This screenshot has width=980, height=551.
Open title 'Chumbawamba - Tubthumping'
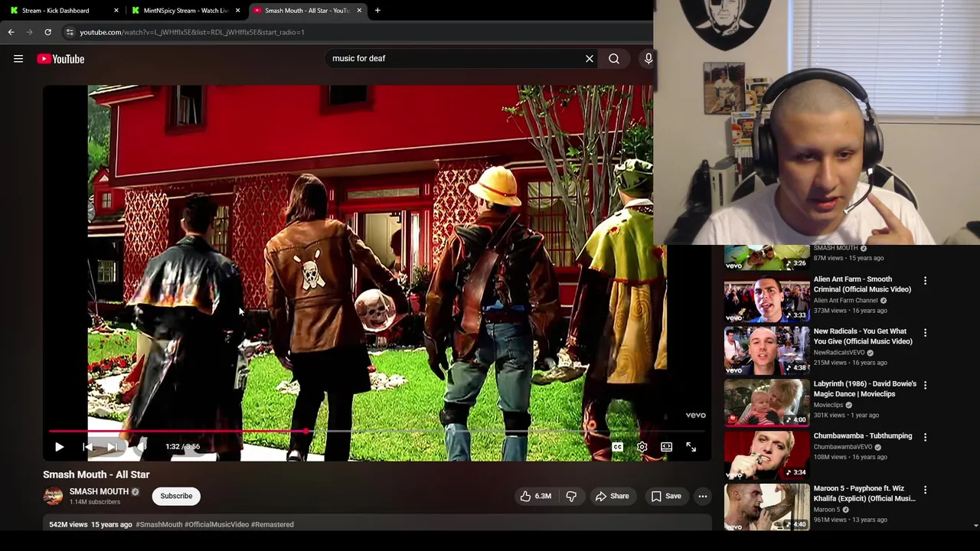click(863, 435)
